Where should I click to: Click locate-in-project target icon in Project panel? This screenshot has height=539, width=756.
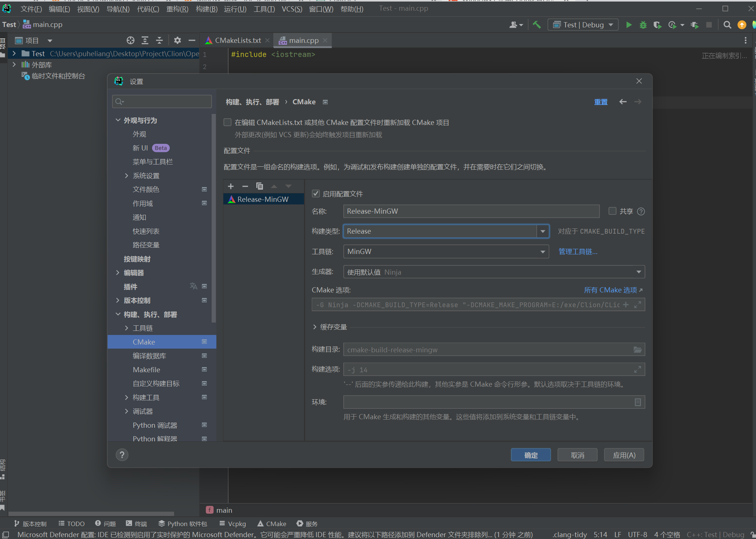coord(130,40)
